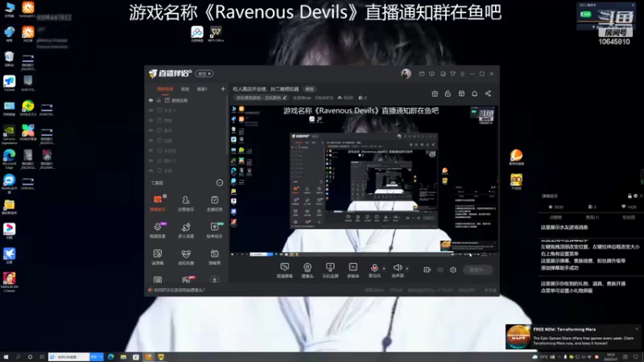Viewport: 644px width, 362px height.
Task: Click mode switch button beside logo
Action: 204,74
